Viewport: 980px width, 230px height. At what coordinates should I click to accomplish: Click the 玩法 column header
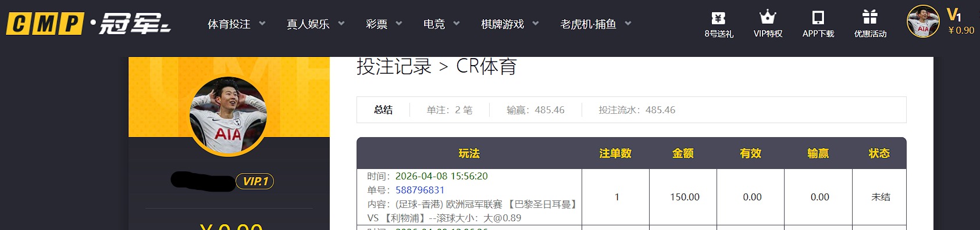coord(469,153)
